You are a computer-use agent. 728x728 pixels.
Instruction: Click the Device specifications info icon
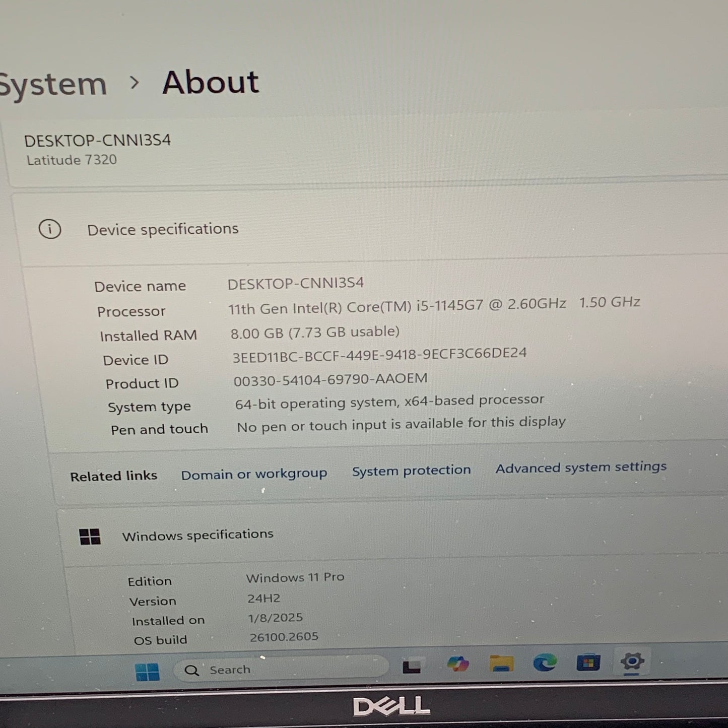pos(50,229)
